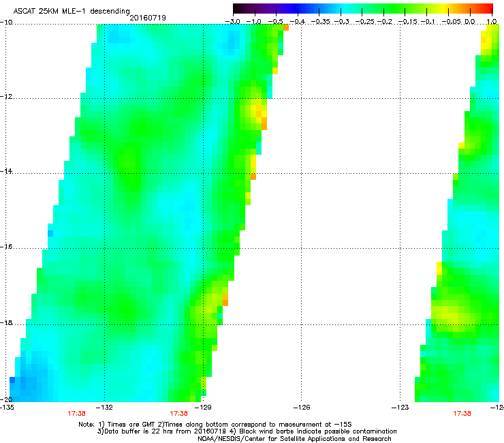504x443 pixels.
Task: Click the -12 latitude axis label
Action: point(6,97)
